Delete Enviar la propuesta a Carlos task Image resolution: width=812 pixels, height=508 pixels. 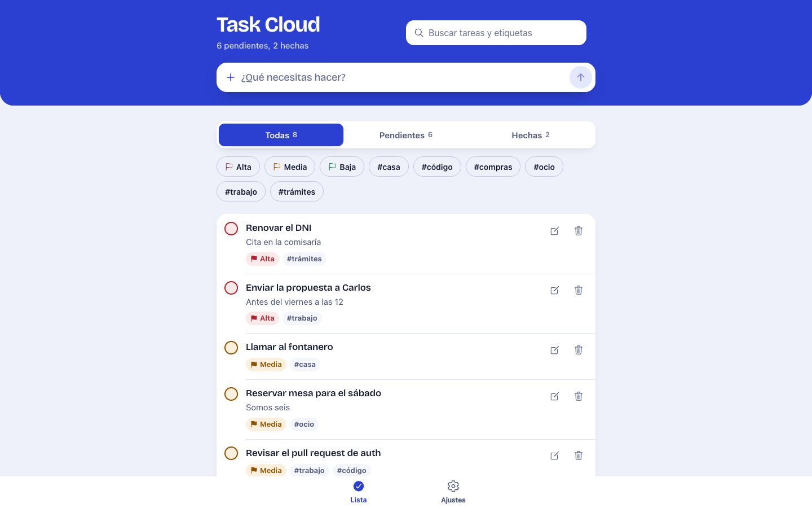[x=579, y=290]
